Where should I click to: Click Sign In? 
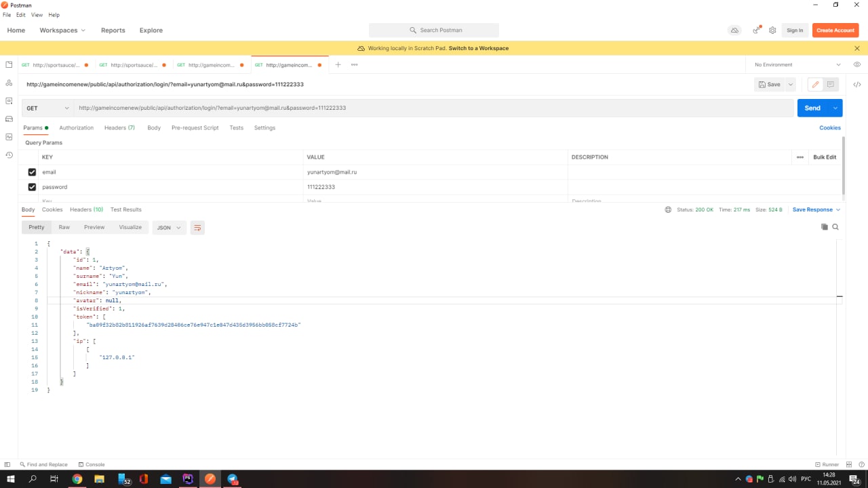(x=795, y=30)
